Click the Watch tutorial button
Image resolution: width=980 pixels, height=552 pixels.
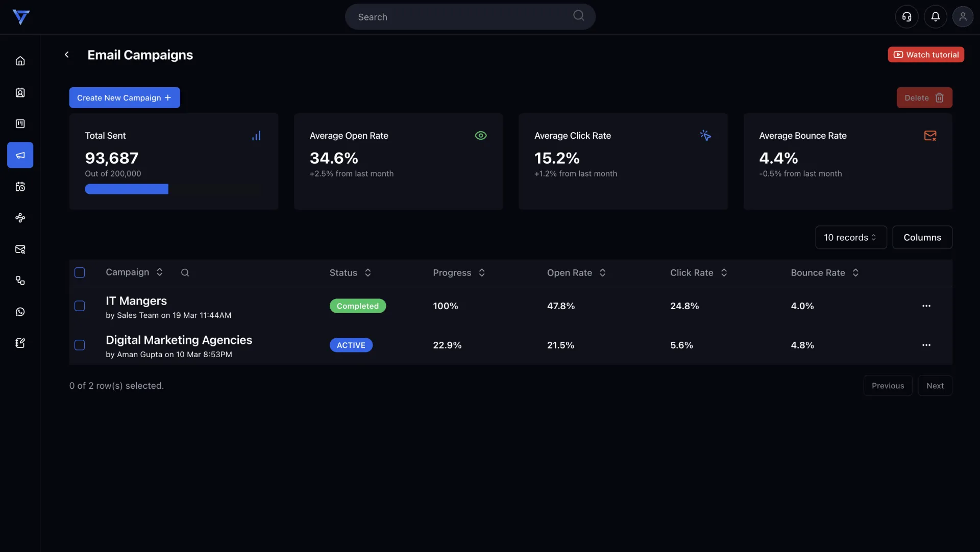925,55
